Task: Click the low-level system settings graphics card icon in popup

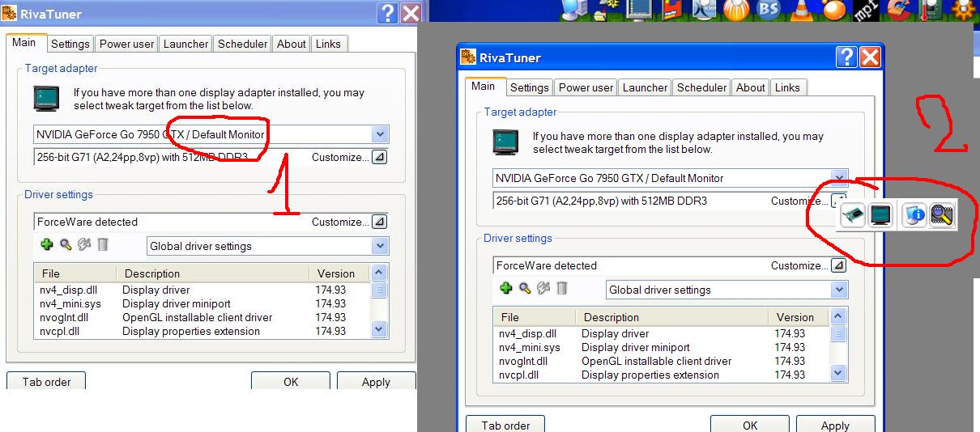Action: pyautogui.click(x=852, y=215)
